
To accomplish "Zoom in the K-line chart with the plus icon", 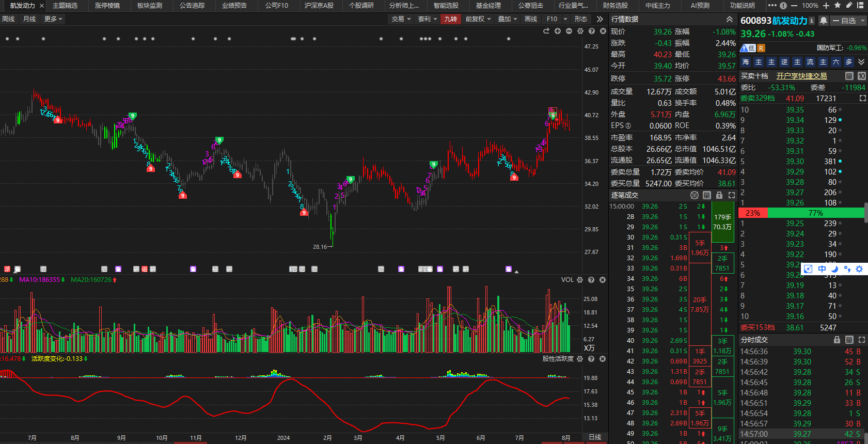I will pos(558,31).
